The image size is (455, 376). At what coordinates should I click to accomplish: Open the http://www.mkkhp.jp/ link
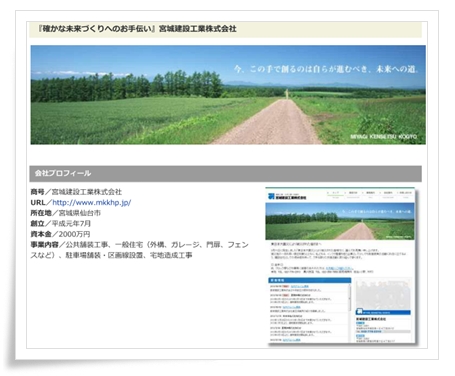[92, 202]
